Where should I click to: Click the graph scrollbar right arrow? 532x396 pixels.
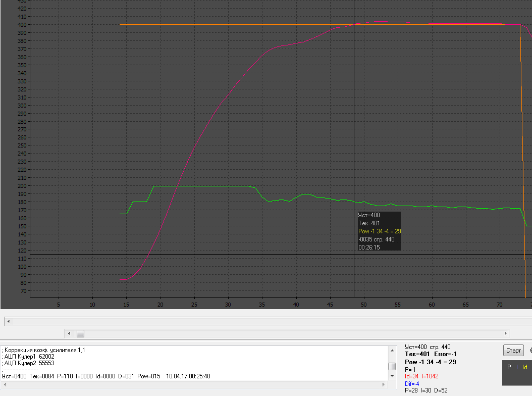click(506, 333)
